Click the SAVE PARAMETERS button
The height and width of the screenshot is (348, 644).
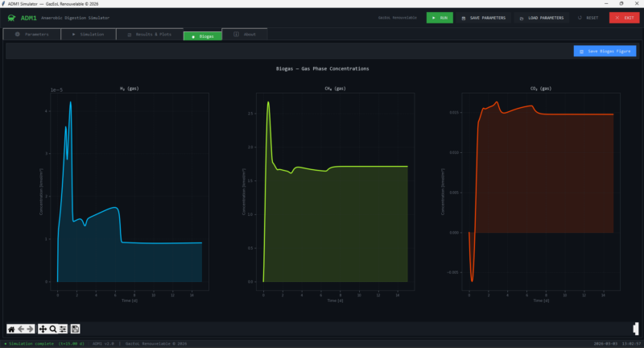coord(483,17)
